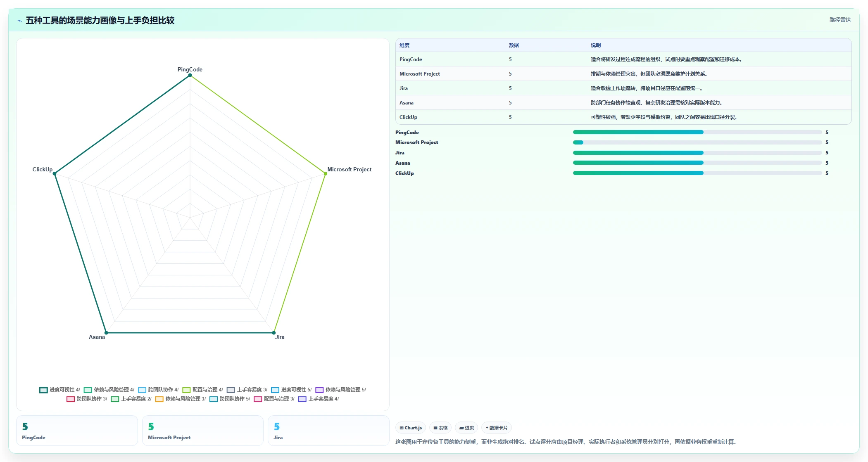The image size is (868, 462).
Task: Click the description starting 可塑性较强
Action: [x=665, y=117]
